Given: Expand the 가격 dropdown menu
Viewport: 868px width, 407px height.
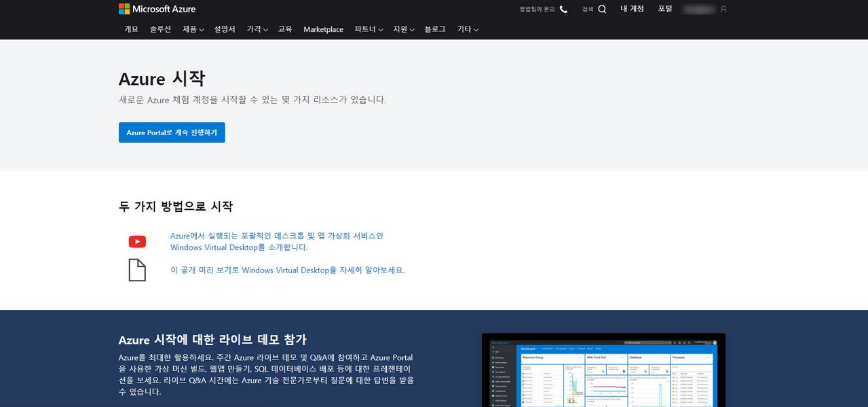Looking at the screenshot, I should 257,29.
